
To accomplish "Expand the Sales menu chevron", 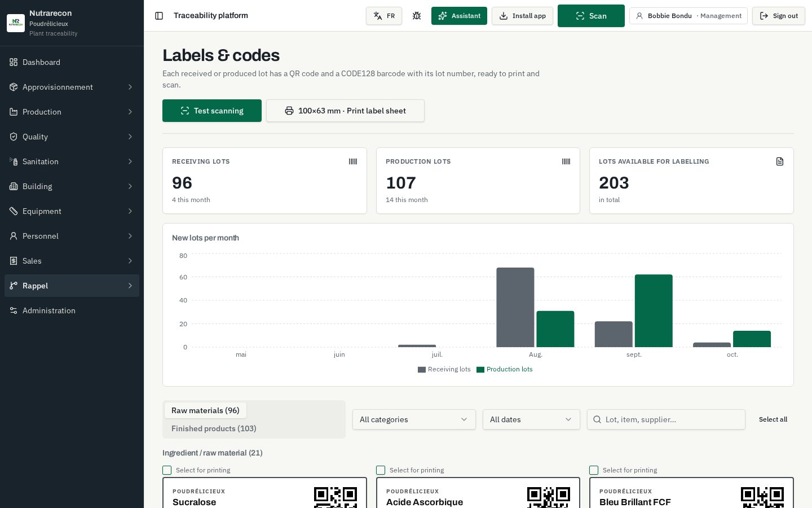I will [x=130, y=261].
